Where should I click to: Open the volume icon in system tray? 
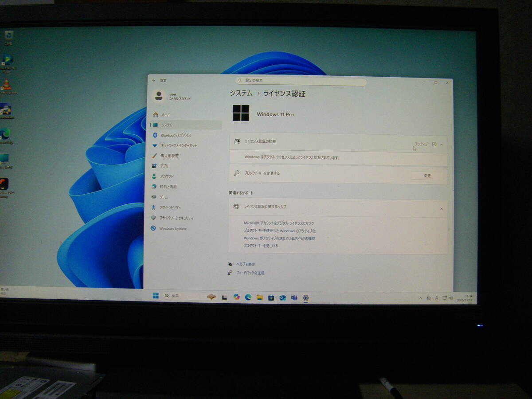click(450, 298)
